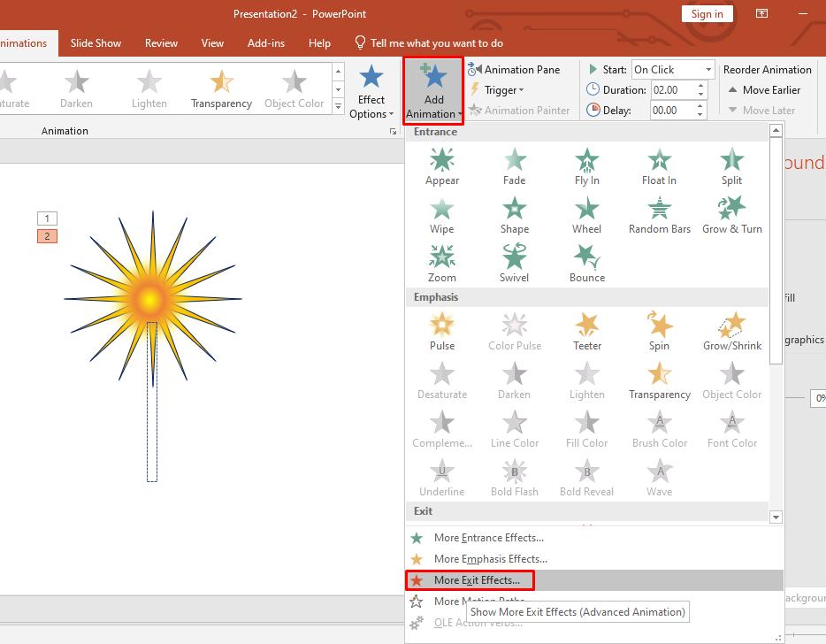Increase Duration using the up stepper
Image resolution: width=826 pixels, height=644 pixels.
(x=698, y=85)
